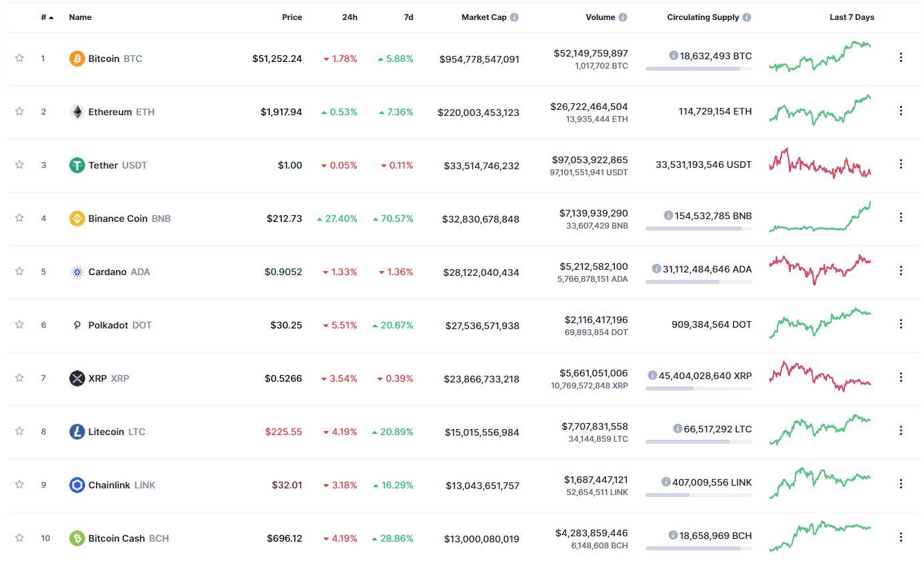
Task: Click the Circulating Supply header info icon
Action: [x=747, y=17]
